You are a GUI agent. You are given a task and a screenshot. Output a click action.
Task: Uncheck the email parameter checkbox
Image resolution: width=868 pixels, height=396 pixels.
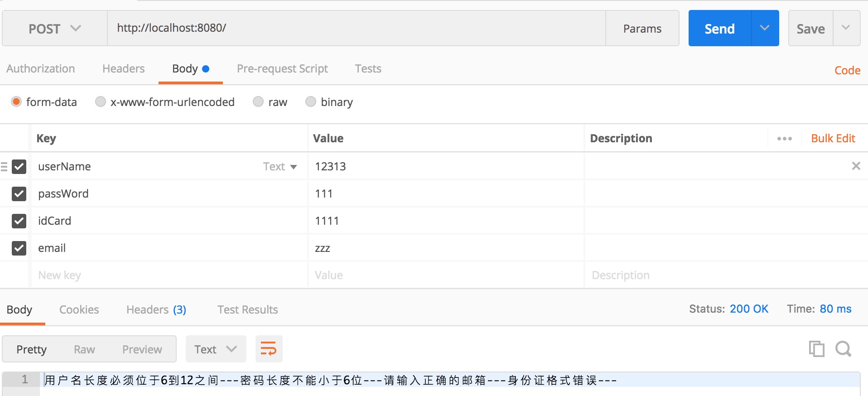[x=19, y=248]
